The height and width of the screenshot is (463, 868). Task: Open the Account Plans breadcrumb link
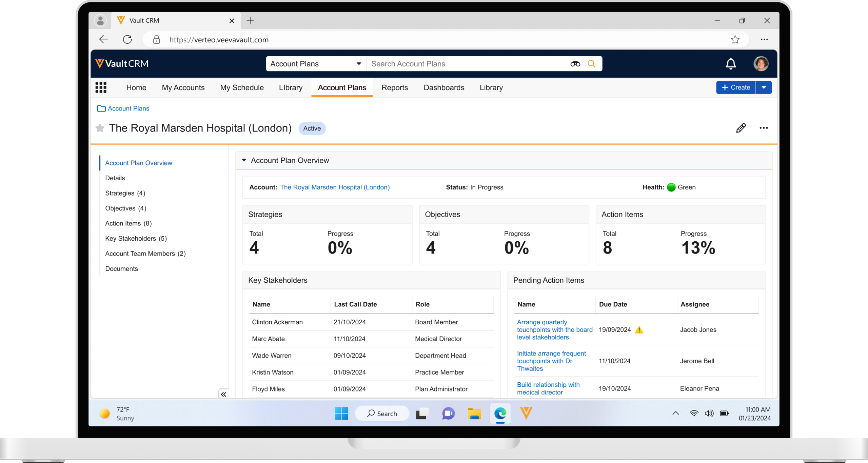click(x=129, y=108)
